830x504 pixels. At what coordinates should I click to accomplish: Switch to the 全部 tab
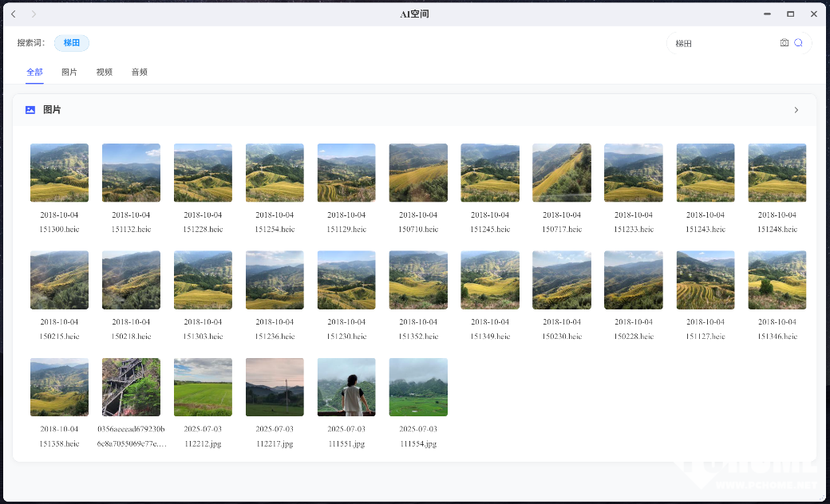tap(34, 72)
